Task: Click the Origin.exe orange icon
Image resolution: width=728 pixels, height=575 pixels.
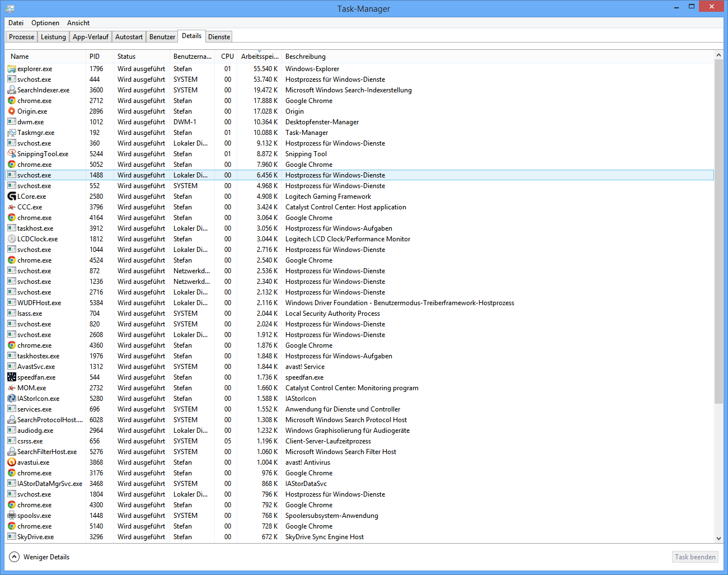Action: tap(12, 111)
